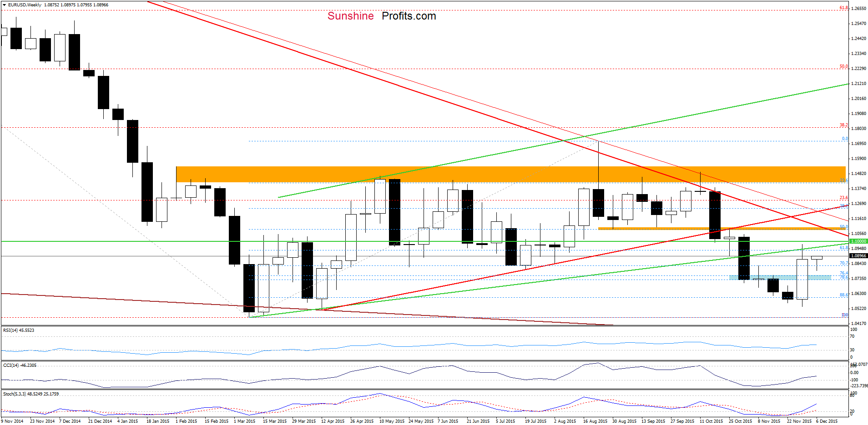Click the 8 Nov 2015 date label

(769, 421)
